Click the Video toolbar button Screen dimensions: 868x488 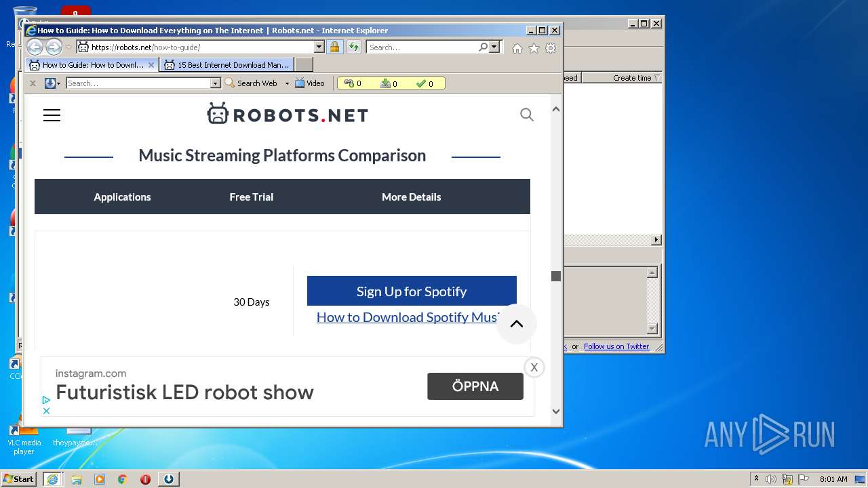coord(310,83)
